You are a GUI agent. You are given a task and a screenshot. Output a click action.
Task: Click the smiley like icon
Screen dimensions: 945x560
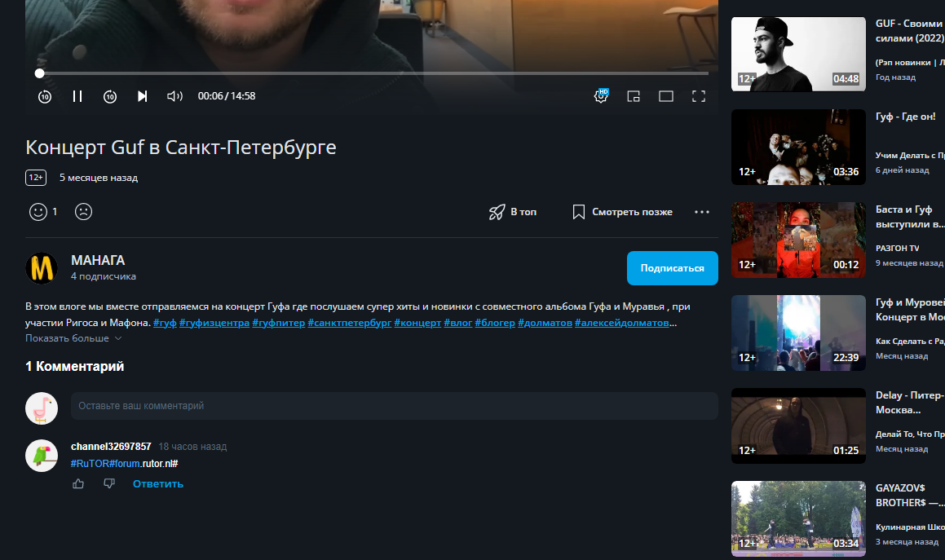[x=38, y=212]
